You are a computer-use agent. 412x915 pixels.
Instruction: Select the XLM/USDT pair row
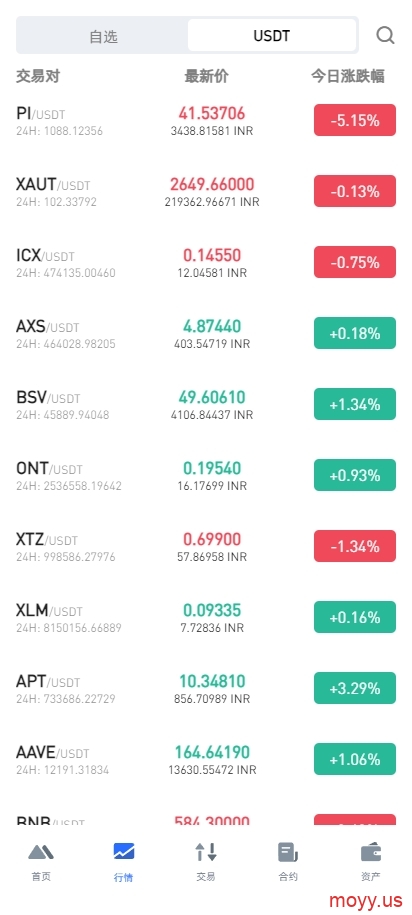click(x=206, y=617)
